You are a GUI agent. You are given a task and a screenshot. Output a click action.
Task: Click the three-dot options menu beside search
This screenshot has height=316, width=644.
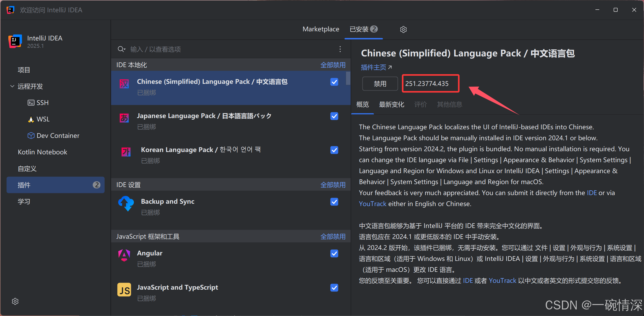[x=340, y=49]
